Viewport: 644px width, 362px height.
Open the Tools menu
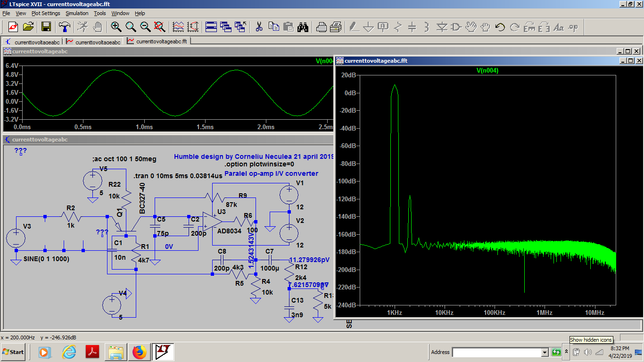100,13
